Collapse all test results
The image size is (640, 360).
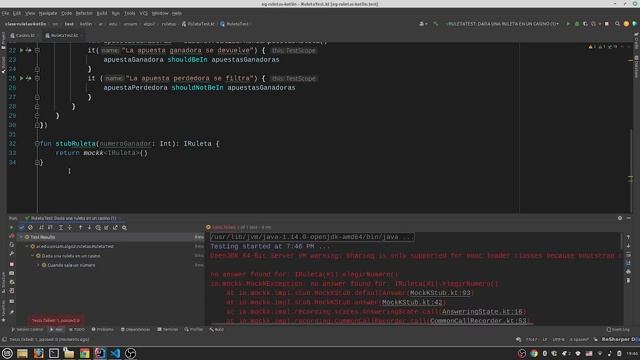point(69,227)
